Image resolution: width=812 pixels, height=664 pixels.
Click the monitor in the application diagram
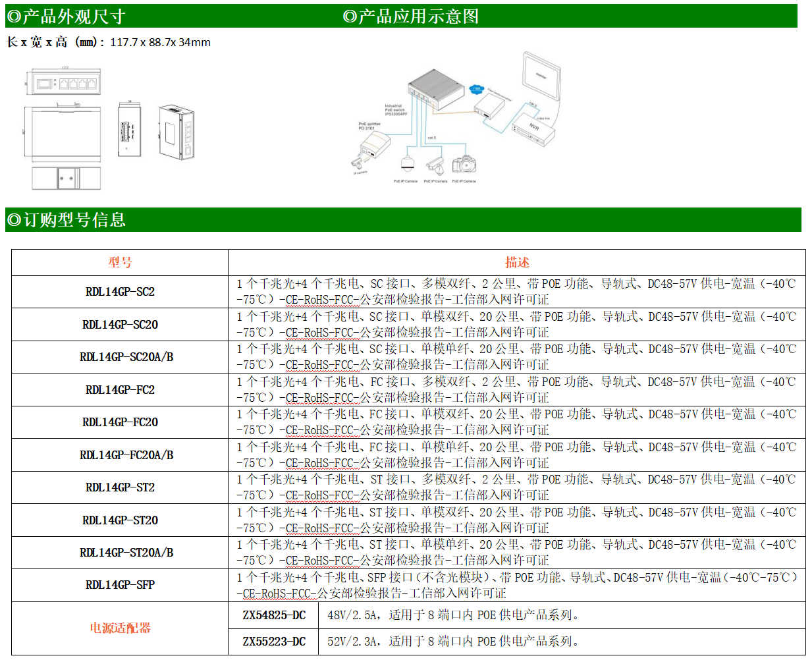point(542,76)
